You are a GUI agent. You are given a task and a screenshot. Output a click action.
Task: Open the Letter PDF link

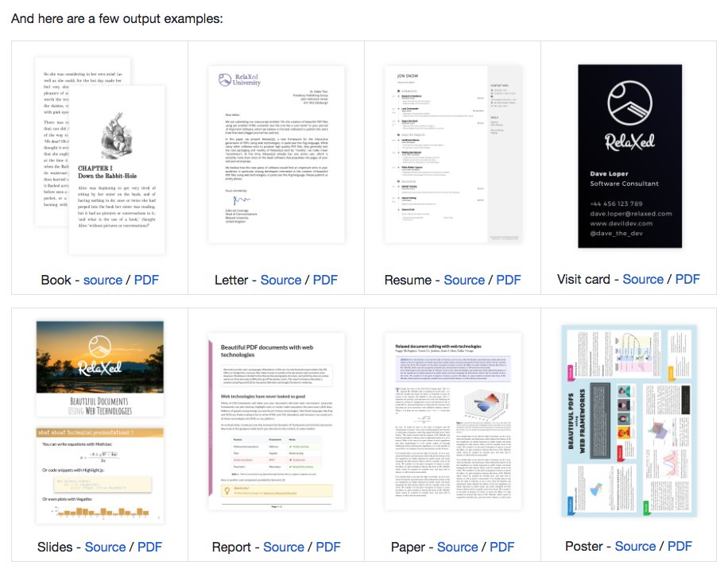coord(325,280)
